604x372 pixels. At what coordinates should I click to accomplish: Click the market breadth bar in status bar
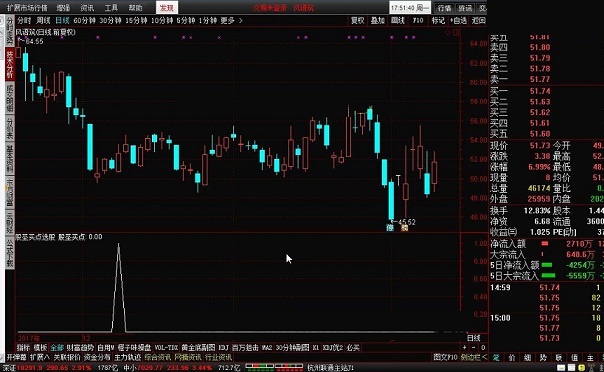tap(274, 367)
